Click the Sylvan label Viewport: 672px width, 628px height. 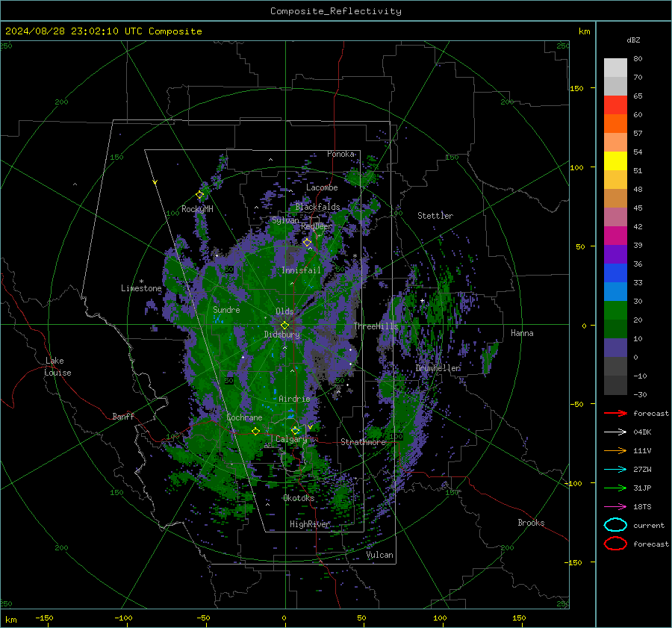point(285,220)
